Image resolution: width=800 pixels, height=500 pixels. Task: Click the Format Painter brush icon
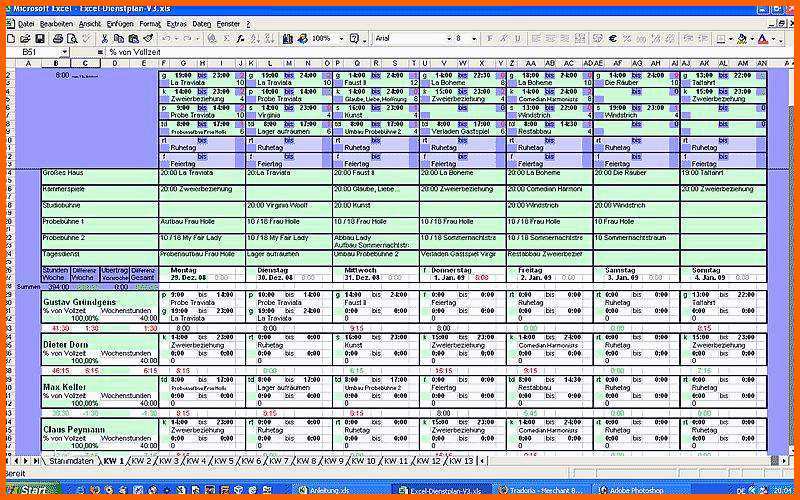pyautogui.click(x=148, y=38)
